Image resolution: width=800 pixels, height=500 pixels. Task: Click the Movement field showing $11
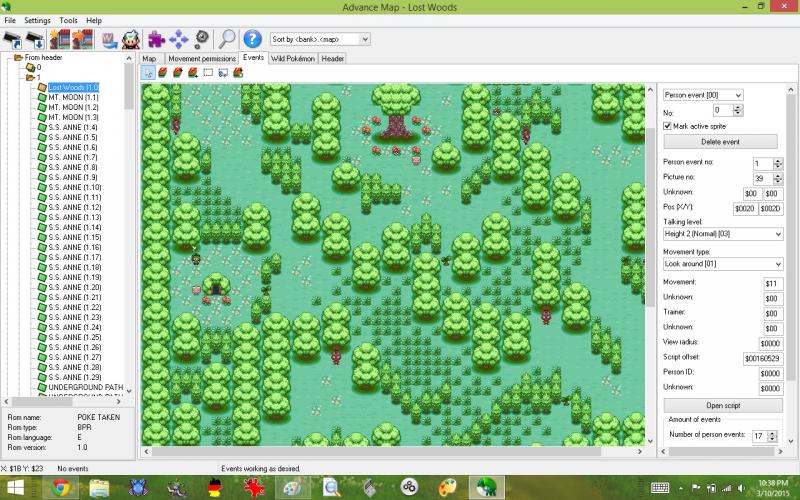(773, 284)
